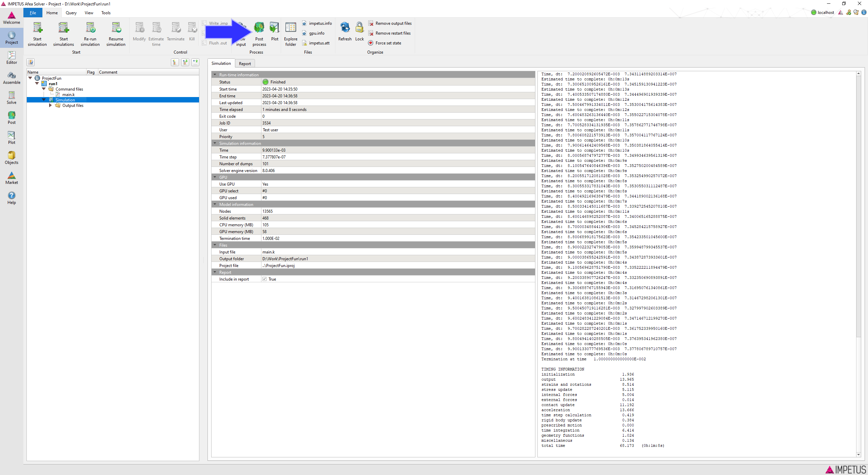Open the Assemble sidebar page
Image resolution: width=868 pixels, height=475 pixels.
12,78
